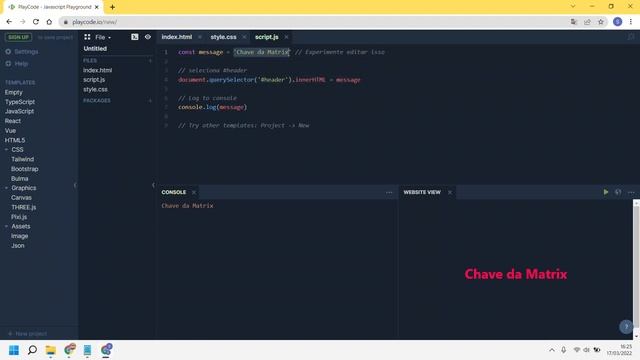Click the live reload icon next to play

pyautogui.click(x=618, y=192)
